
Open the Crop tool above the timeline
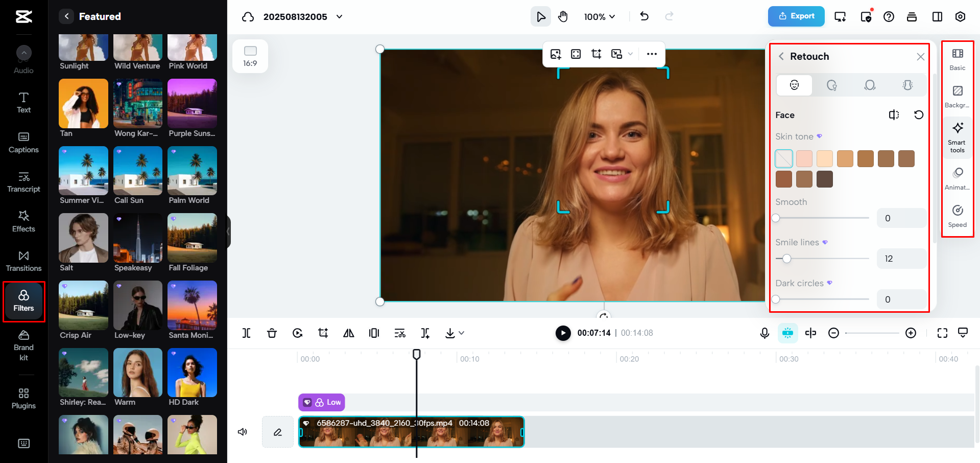(x=323, y=333)
